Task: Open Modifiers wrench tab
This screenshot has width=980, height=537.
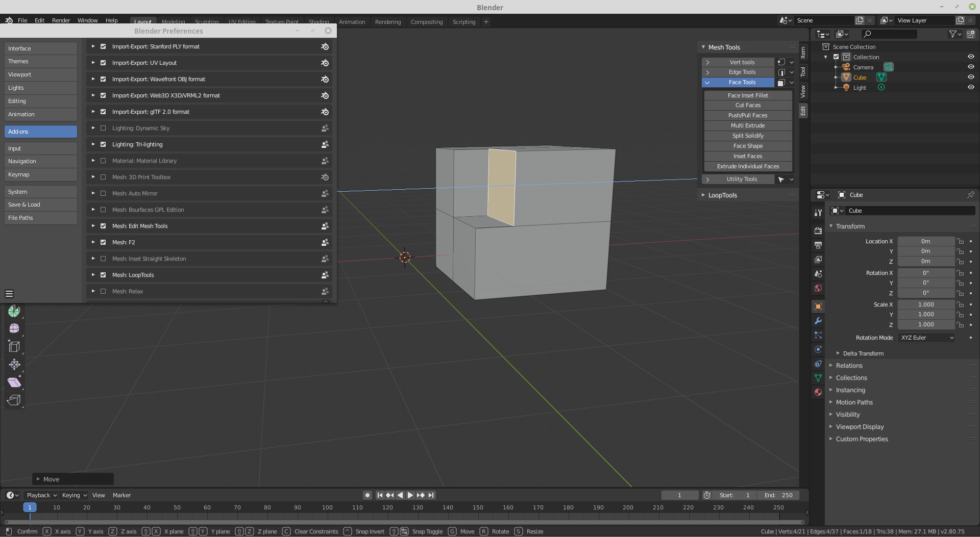Action: click(818, 321)
